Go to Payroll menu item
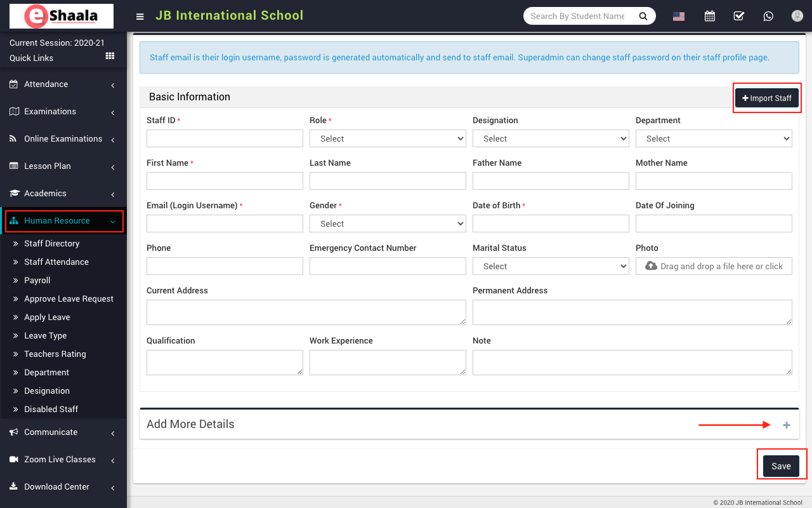This screenshot has width=812, height=508. pos(37,280)
